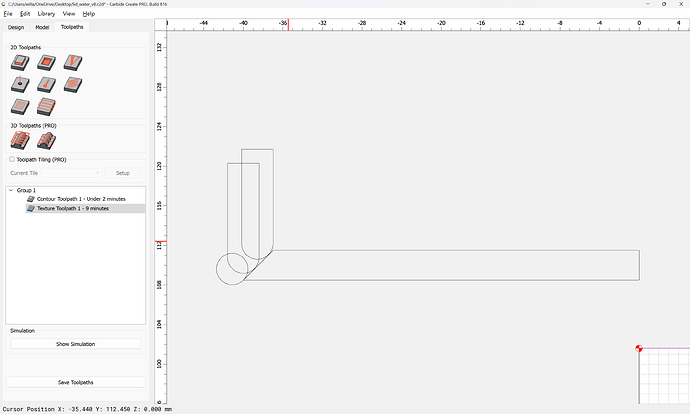
Task: Collapse the Group 1 tree node
Action: coord(11,190)
